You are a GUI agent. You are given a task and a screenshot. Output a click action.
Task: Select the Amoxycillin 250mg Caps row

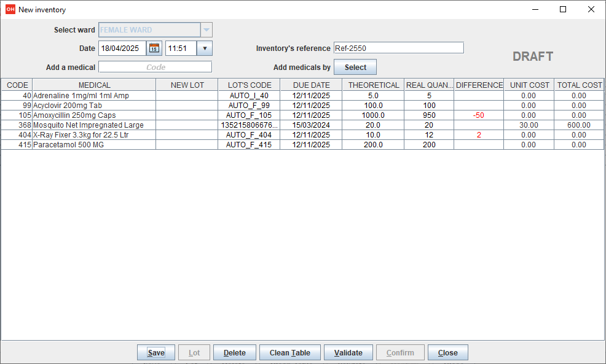pyautogui.click(x=94, y=115)
